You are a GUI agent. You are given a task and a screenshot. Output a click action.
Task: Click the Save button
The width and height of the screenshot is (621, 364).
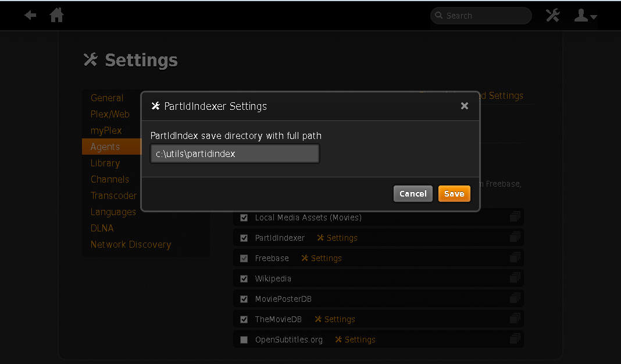[x=454, y=193]
